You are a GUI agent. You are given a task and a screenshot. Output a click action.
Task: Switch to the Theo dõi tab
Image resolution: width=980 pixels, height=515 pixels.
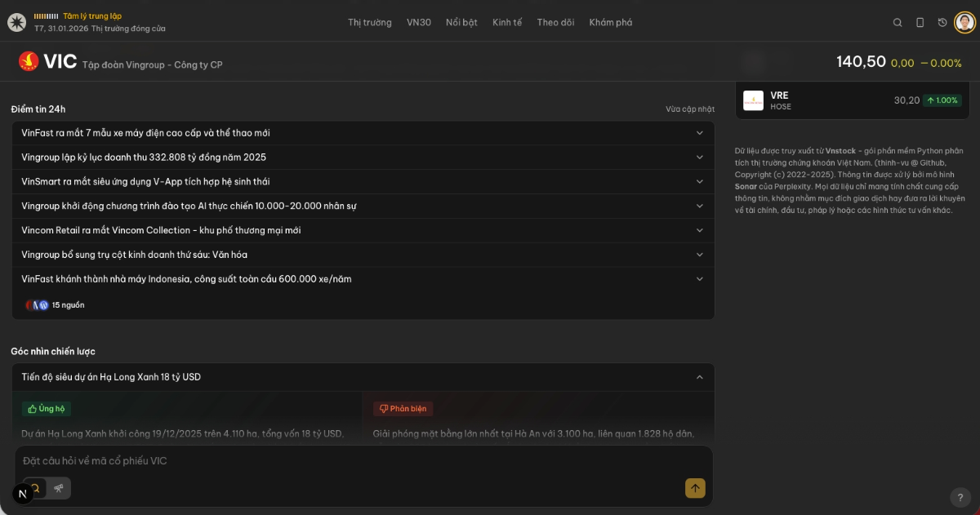pos(555,22)
